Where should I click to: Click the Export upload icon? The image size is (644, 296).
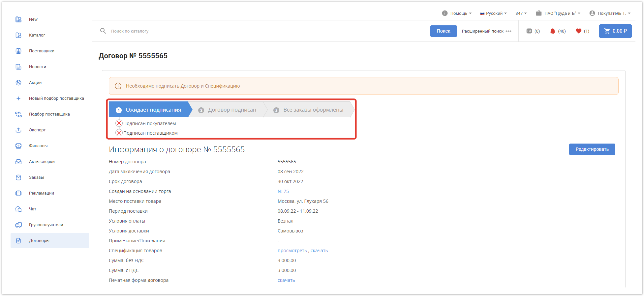coord(18,130)
